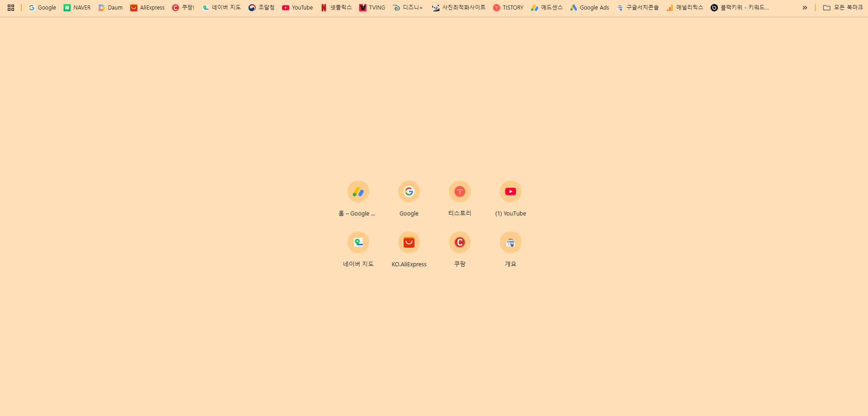Open the 애널리틱스 bookmark

coord(685,8)
